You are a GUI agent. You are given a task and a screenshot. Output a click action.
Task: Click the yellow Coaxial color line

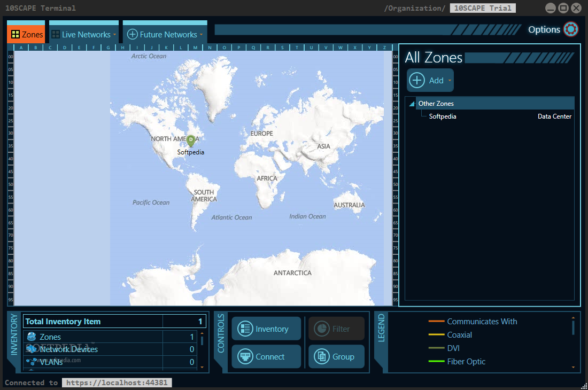click(437, 334)
